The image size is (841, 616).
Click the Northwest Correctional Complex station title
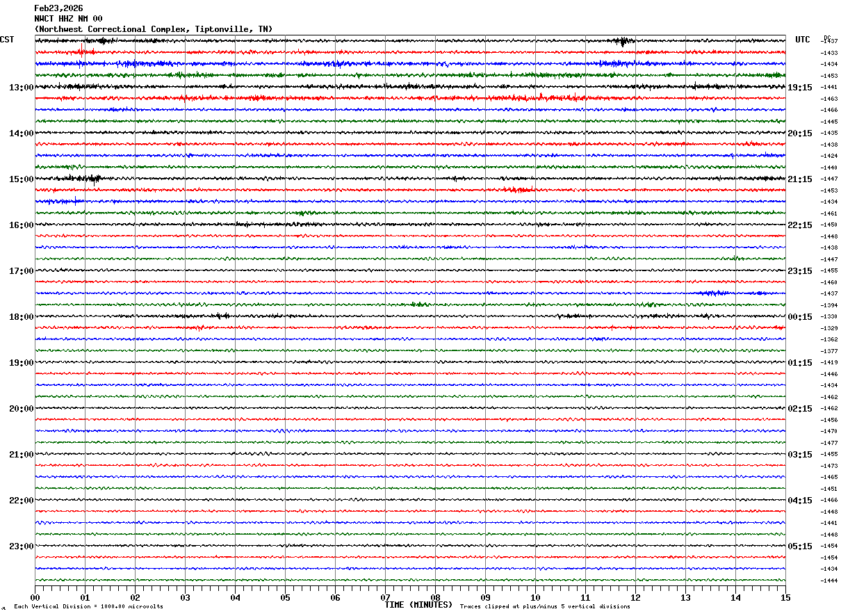[153, 29]
